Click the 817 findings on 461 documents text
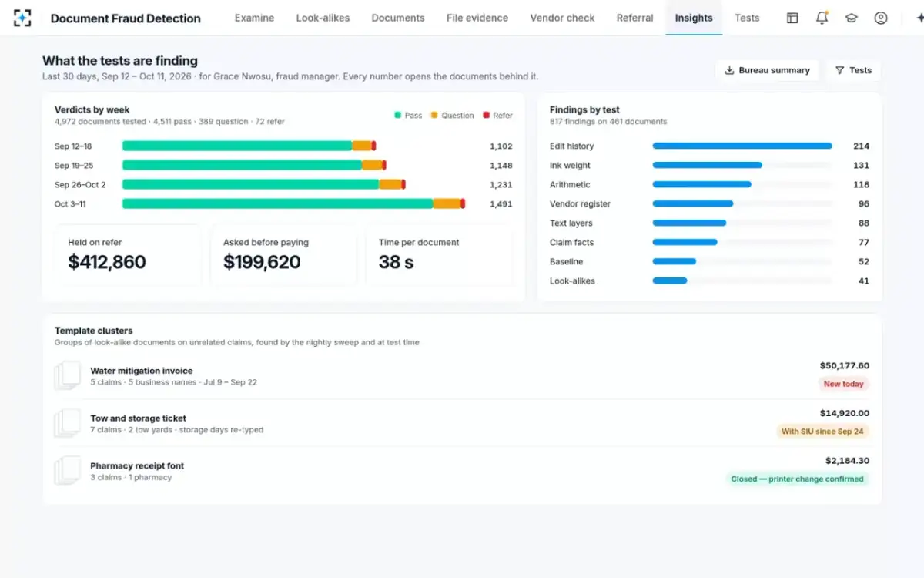Image resolution: width=924 pixels, height=578 pixels. 608,122
